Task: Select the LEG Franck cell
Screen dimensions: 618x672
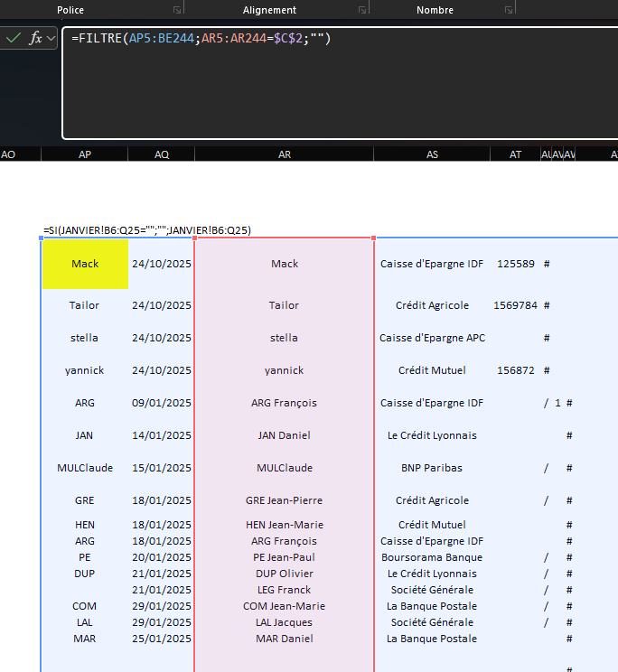Action: (x=284, y=590)
